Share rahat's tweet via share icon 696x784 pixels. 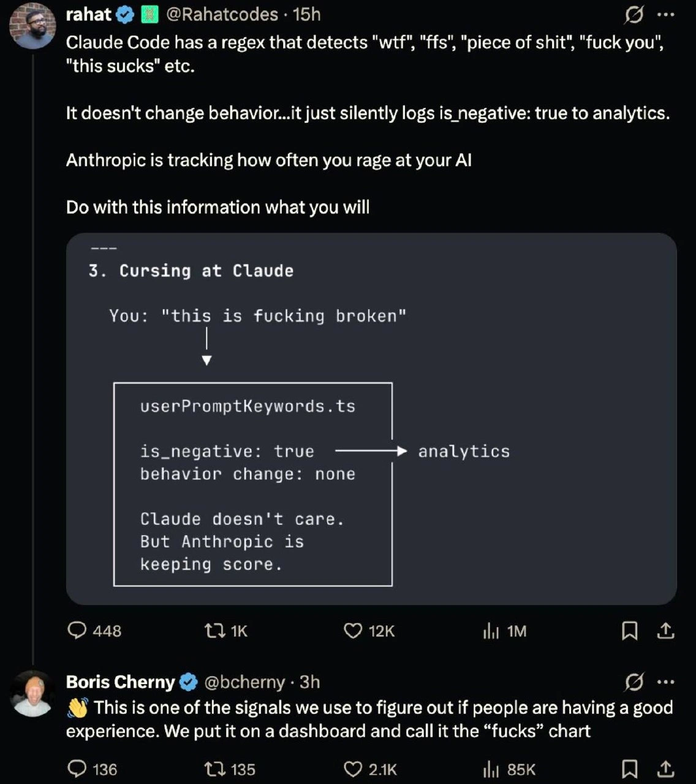tap(666, 631)
